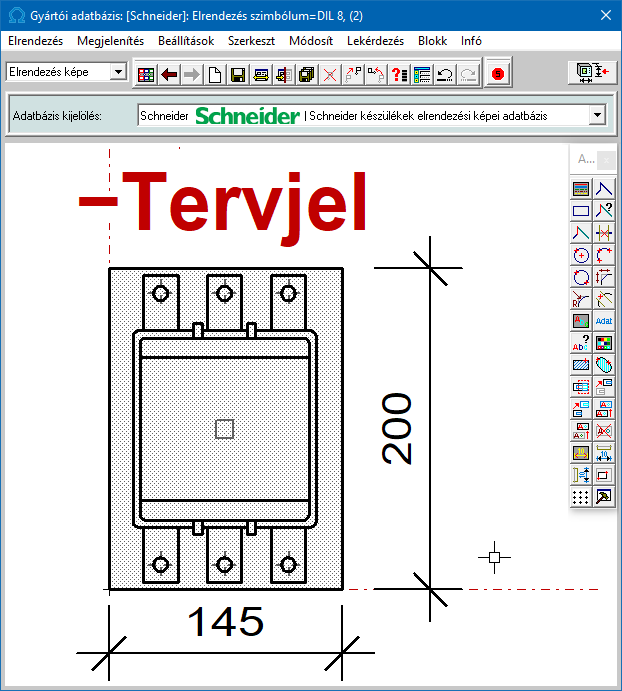622x691 pixels.
Task: Click the line section delete tool
Action: coord(604,233)
